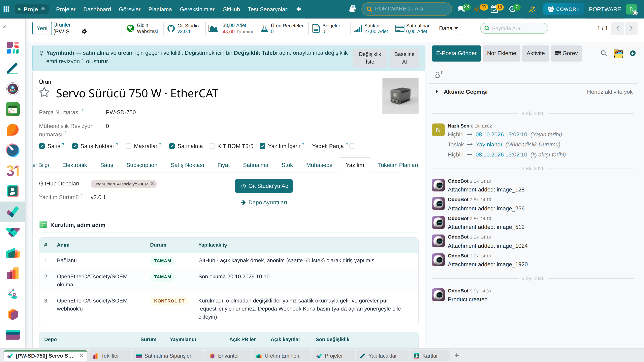Open the dashboard tiles app in sidebar

click(x=12, y=47)
